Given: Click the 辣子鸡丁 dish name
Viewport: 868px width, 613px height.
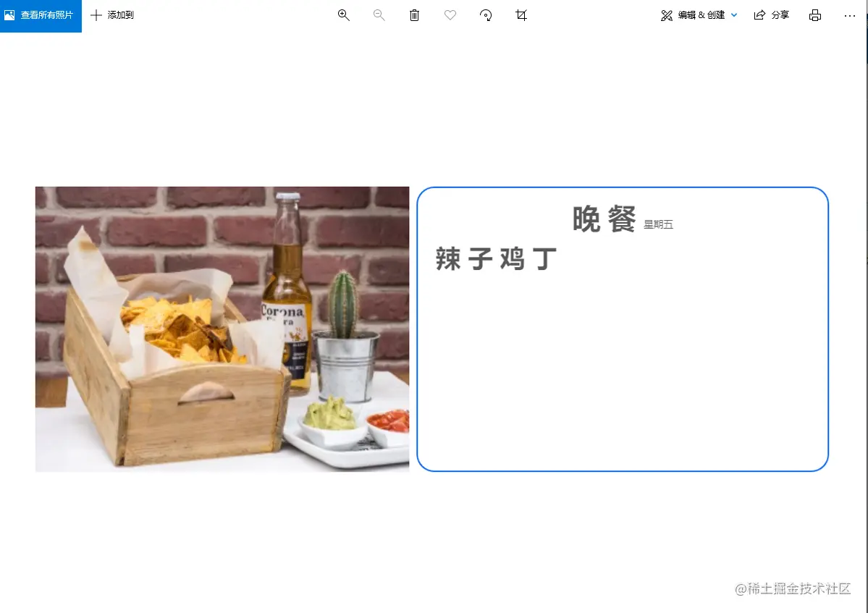Looking at the screenshot, I should [496, 259].
